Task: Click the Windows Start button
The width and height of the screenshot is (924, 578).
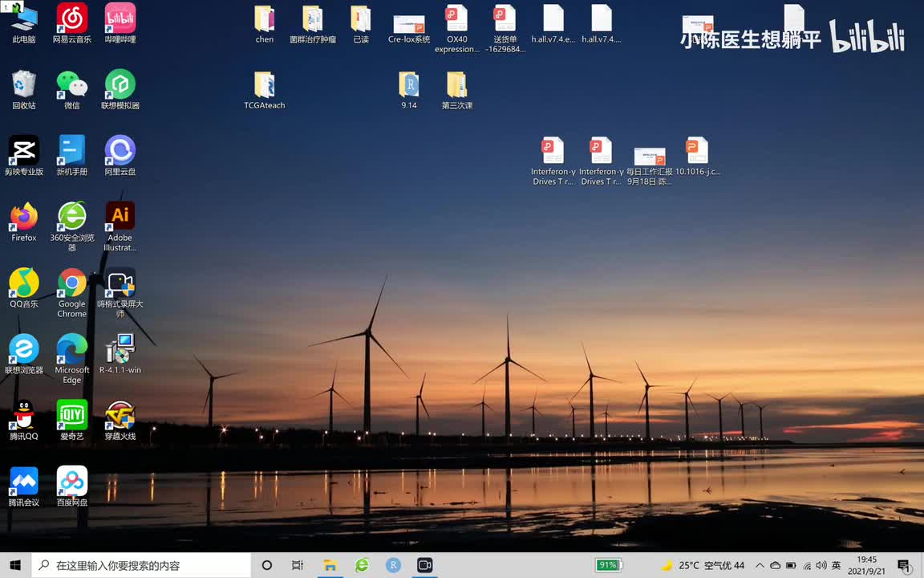Action: 15,565
